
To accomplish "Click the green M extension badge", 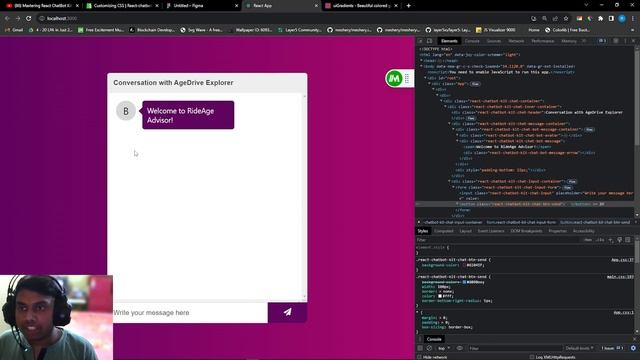I will [x=394, y=78].
